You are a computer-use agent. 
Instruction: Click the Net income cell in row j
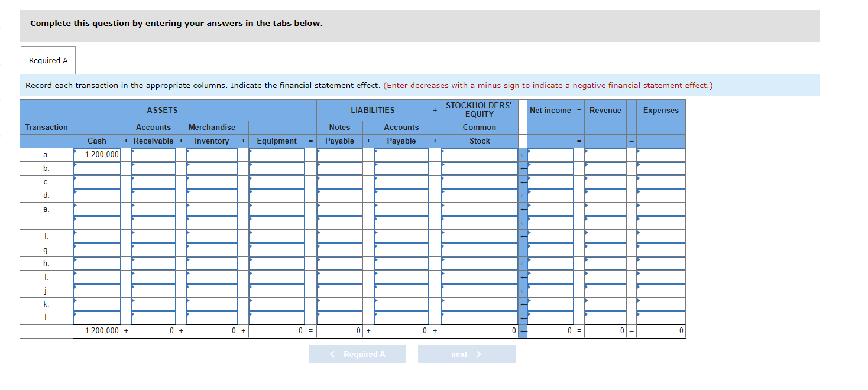tap(549, 290)
